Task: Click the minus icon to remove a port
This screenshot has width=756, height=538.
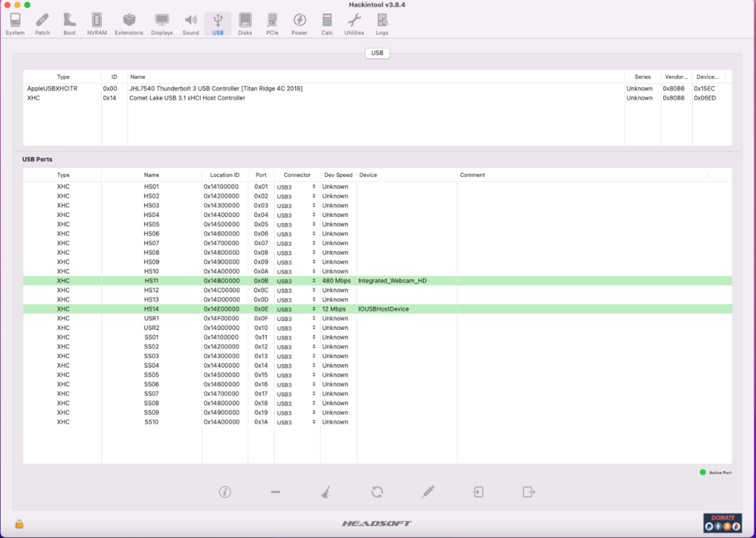Action: 275,492
